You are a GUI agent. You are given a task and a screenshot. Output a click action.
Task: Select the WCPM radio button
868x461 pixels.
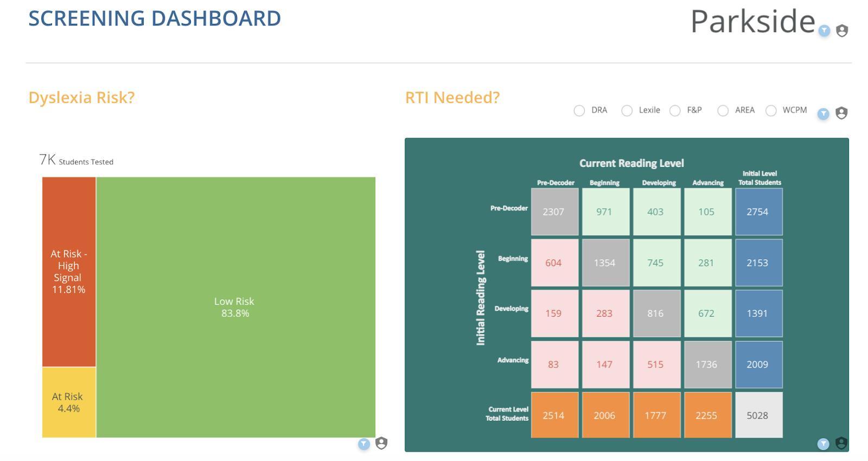pyautogui.click(x=771, y=111)
